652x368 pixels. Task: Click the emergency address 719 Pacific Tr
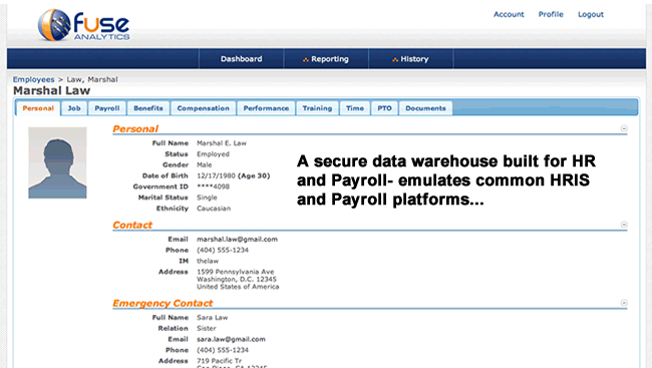[x=219, y=361]
